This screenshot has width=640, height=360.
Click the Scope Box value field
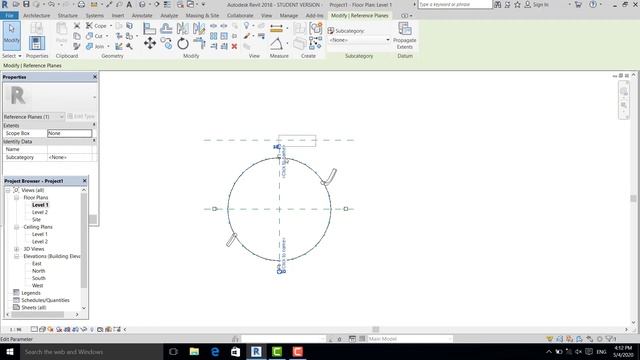pos(69,133)
